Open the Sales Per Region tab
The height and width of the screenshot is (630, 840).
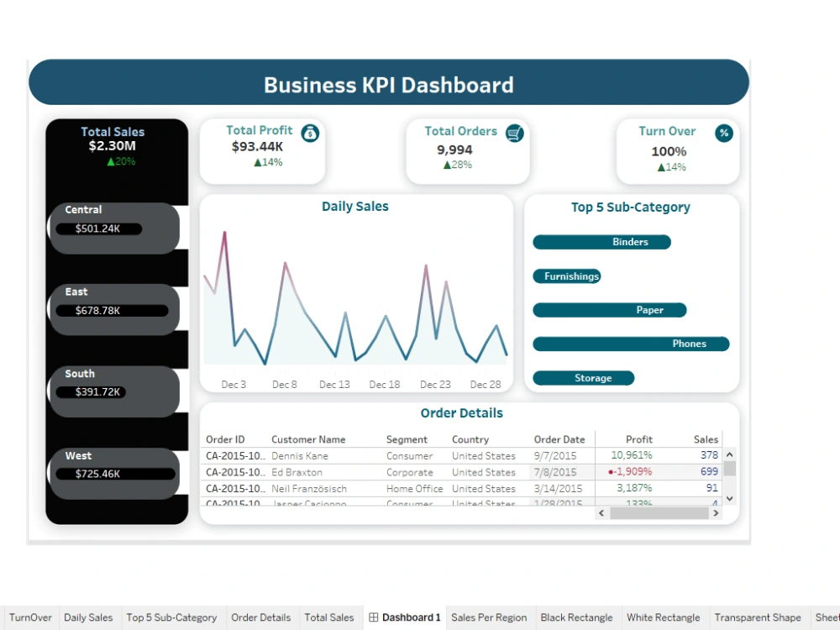click(489, 617)
